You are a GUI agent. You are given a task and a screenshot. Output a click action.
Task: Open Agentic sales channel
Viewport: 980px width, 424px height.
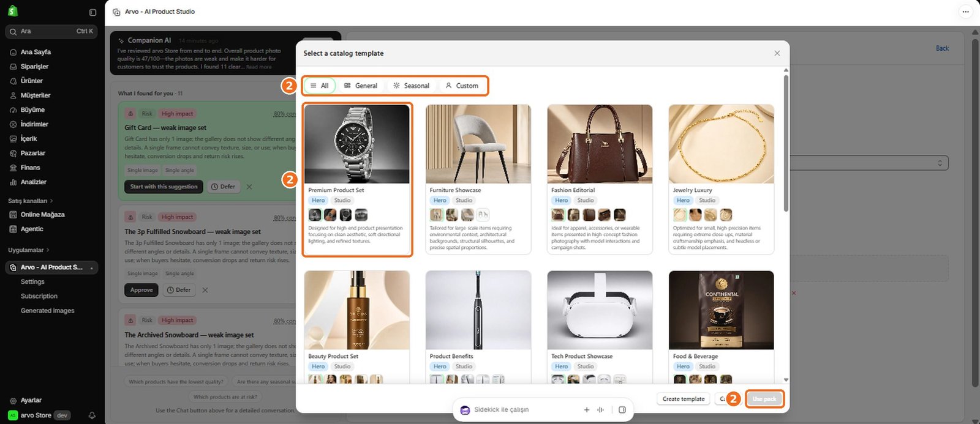(32, 229)
